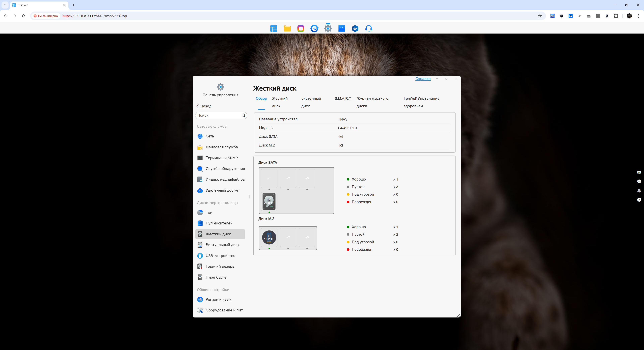Click the Справка help link

[423, 79]
